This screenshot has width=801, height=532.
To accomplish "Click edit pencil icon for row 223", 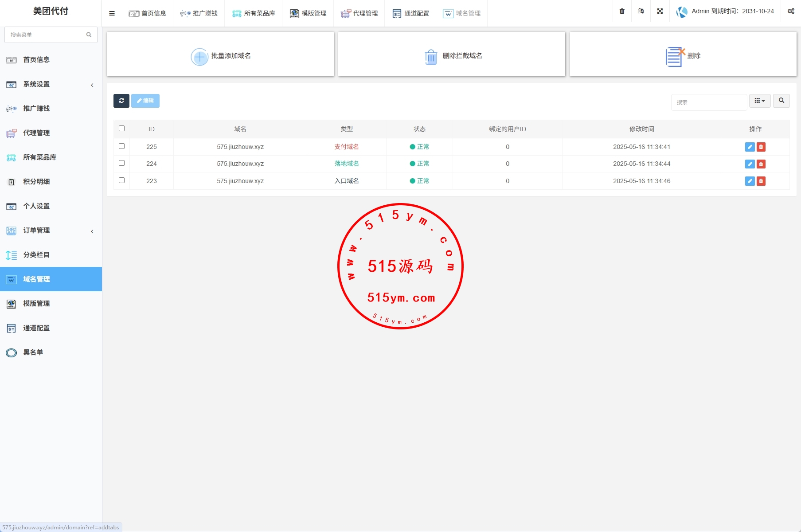I will pos(750,181).
